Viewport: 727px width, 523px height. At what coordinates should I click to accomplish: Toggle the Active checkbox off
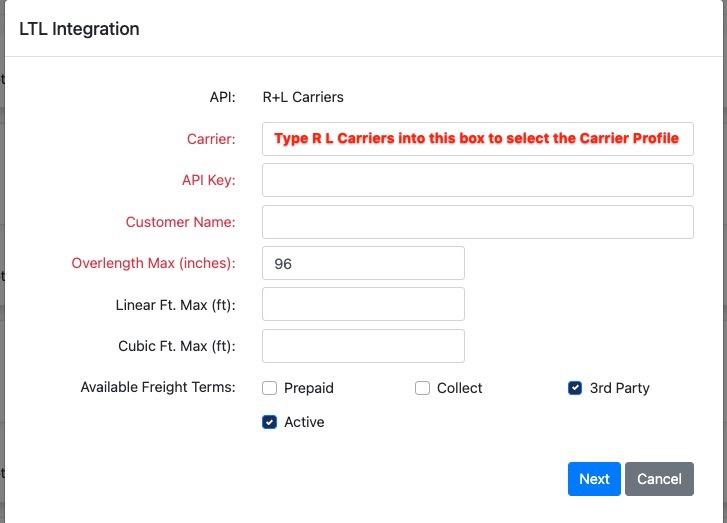click(269, 422)
